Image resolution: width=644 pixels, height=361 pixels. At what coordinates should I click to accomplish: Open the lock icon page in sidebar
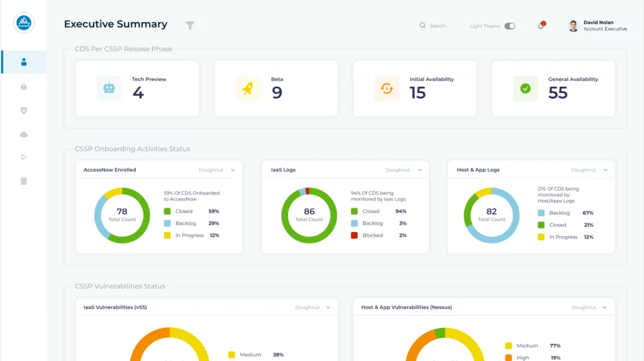[x=24, y=86]
